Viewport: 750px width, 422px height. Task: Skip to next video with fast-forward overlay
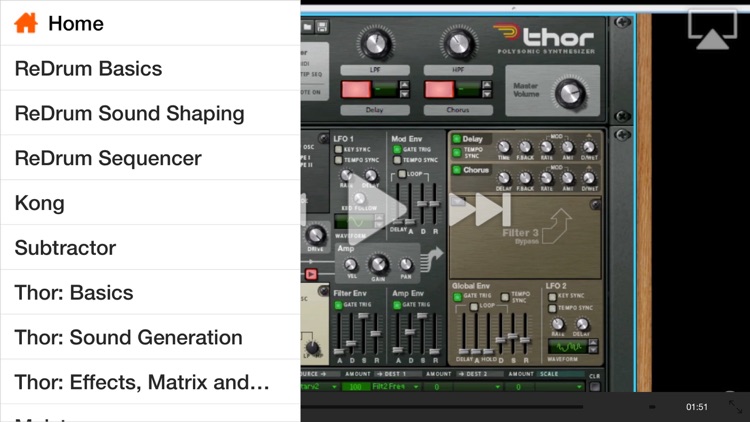click(x=480, y=209)
